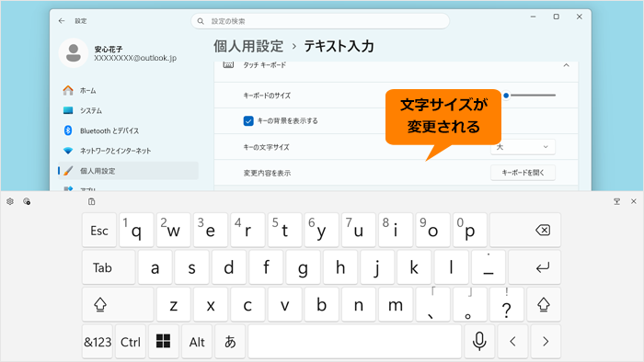The height and width of the screenshot is (362, 644).
Task: Click the Bluetooth icon in the sidebar
Action: 68,130
